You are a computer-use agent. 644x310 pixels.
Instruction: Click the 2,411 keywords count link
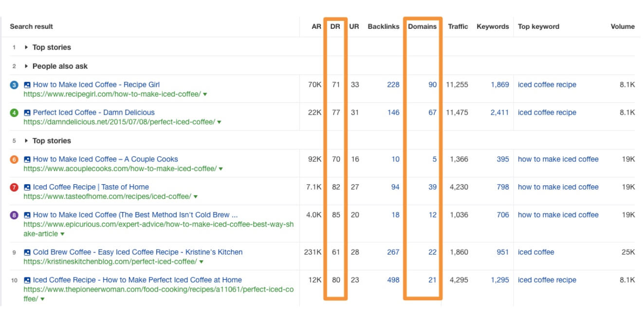tap(499, 113)
